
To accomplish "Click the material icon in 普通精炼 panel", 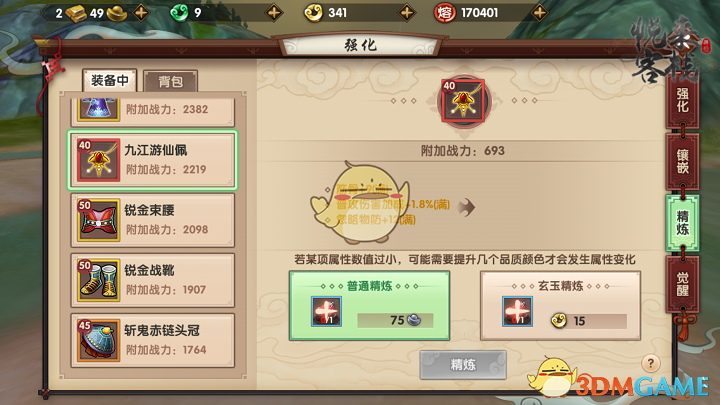I will tap(326, 312).
